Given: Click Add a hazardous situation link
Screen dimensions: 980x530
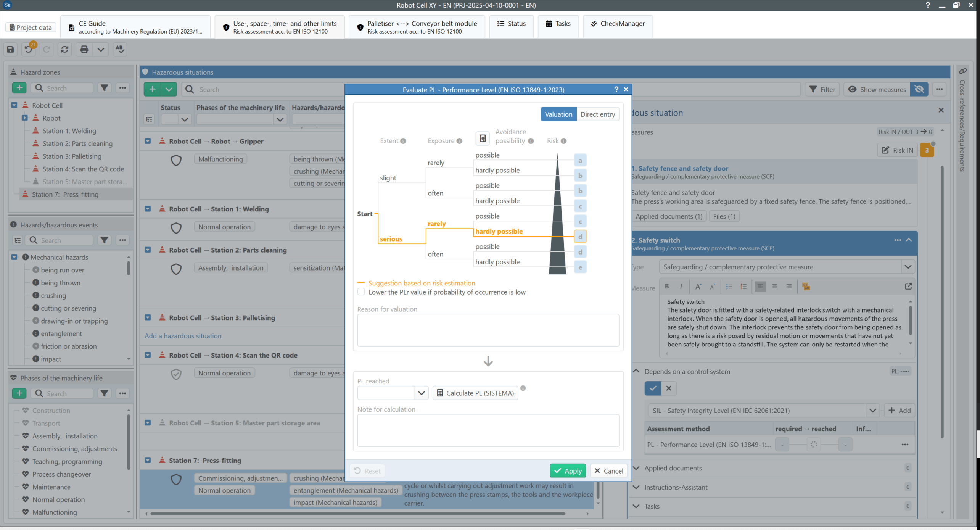Looking at the screenshot, I should click(183, 336).
